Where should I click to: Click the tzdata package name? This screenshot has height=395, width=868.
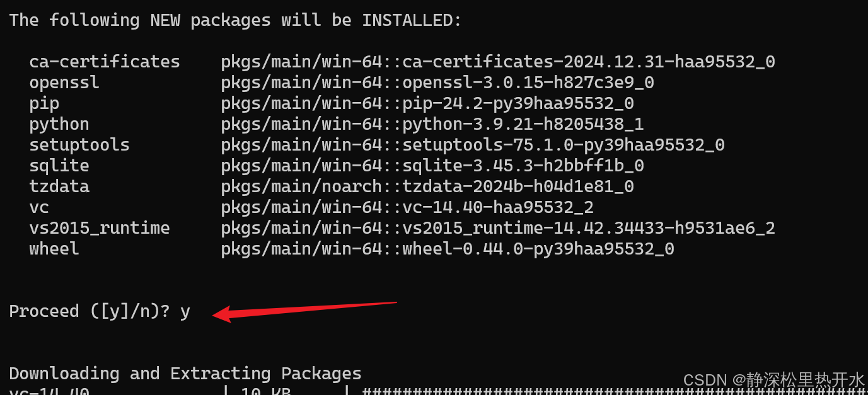click(x=59, y=186)
